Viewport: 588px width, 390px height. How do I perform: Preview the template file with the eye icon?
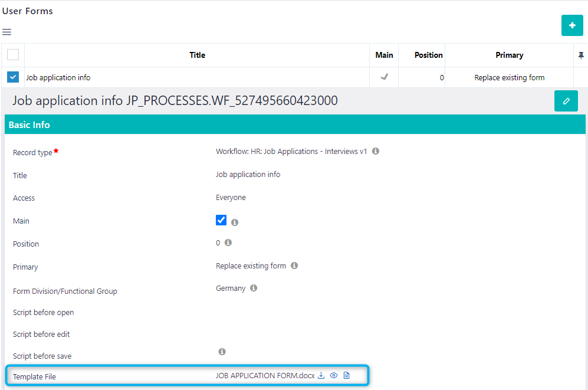click(x=334, y=375)
